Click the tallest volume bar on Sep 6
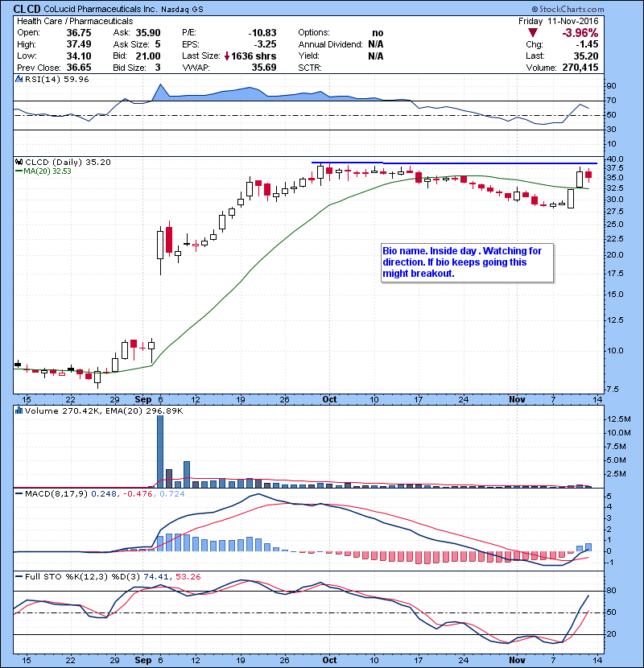 [x=160, y=452]
